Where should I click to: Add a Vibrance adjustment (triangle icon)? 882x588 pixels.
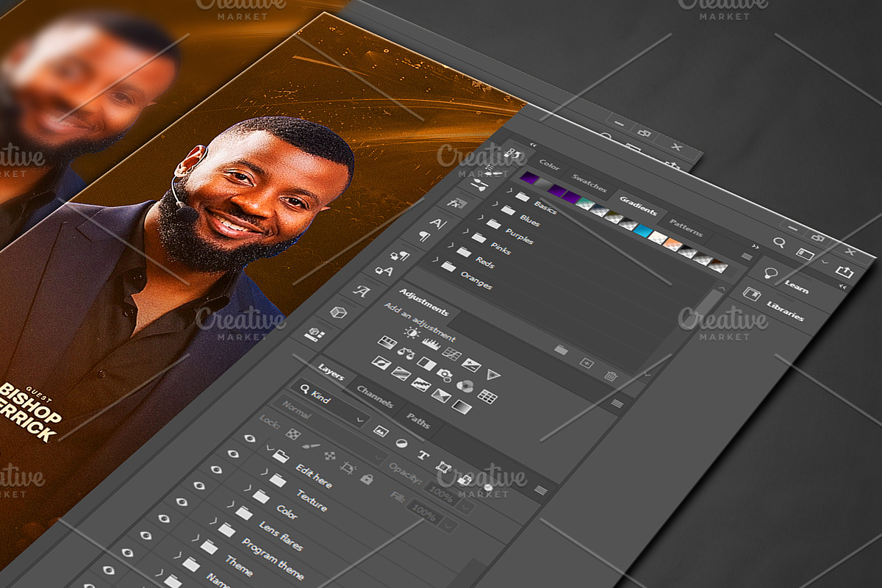pyautogui.click(x=493, y=376)
